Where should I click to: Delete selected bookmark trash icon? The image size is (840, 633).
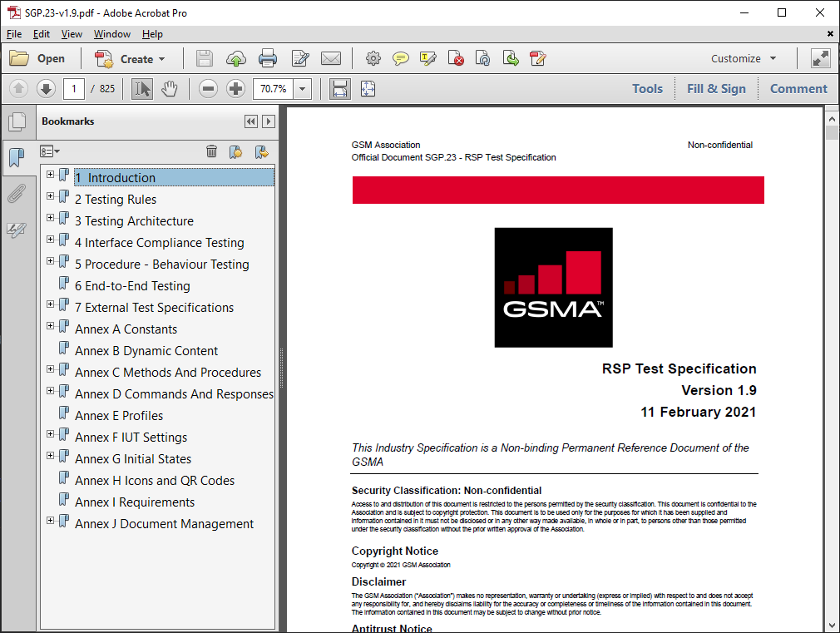(211, 151)
